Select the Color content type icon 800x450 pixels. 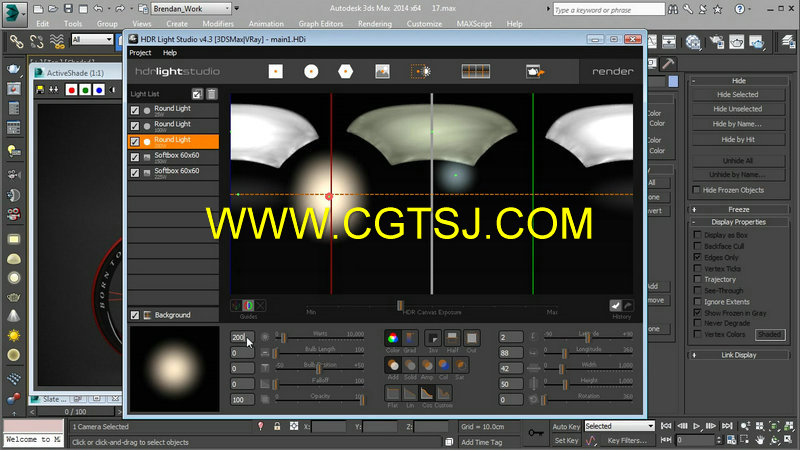[x=393, y=338]
